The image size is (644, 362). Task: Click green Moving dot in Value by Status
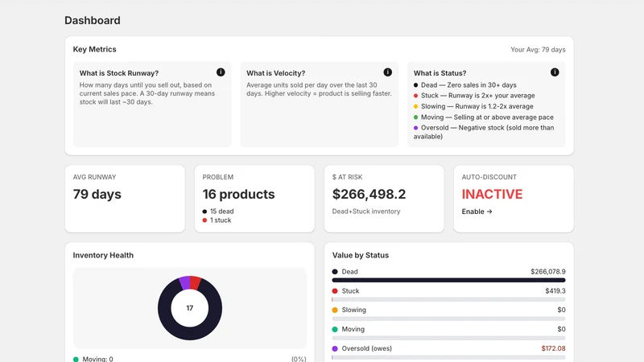[x=335, y=329]
